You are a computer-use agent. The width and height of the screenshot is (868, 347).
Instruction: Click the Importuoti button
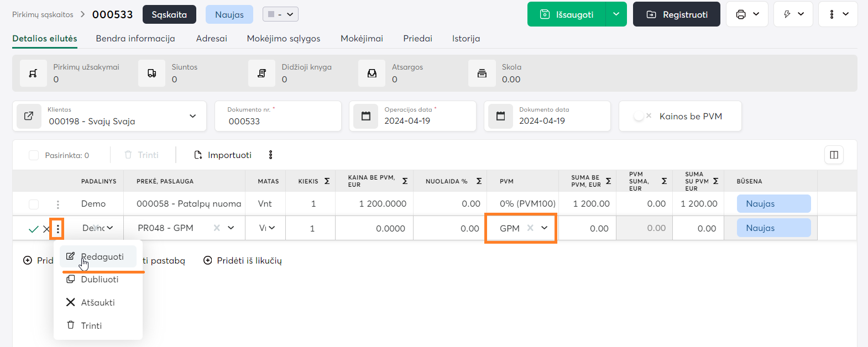pos(223,155)
